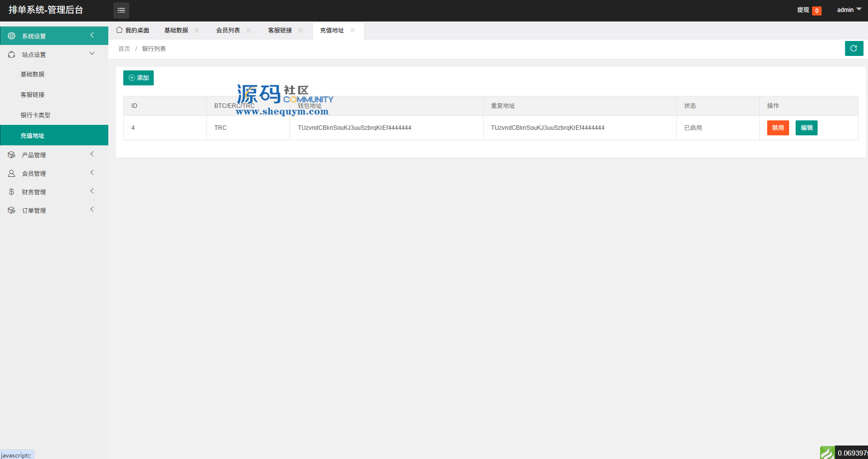This screenshot has height=459, width=868.
Task: Close the 客服链接 tab
Action: point(300,30)
